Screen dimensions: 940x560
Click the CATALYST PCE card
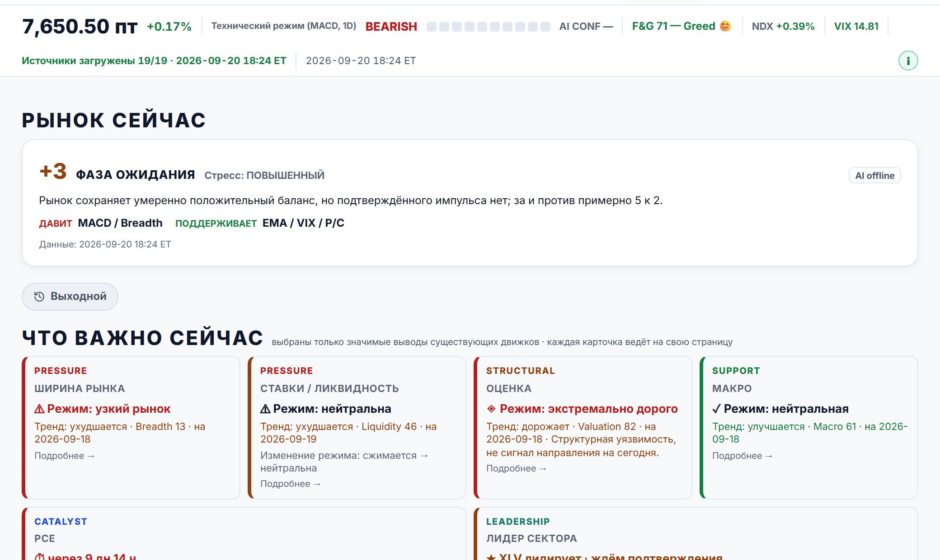[244, 533]
